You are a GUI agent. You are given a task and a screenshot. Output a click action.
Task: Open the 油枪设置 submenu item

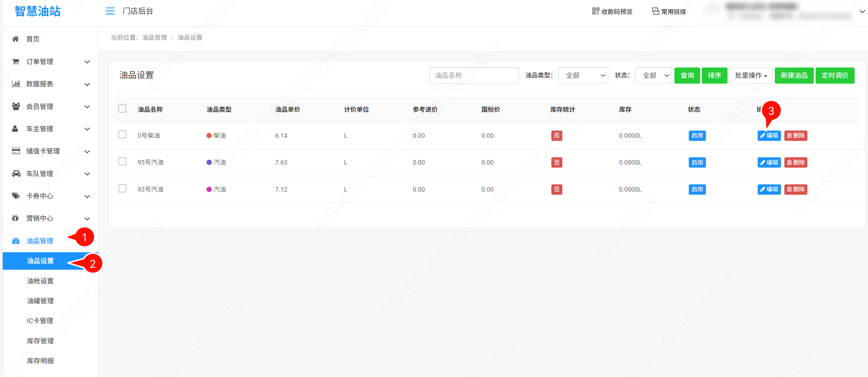40,281
